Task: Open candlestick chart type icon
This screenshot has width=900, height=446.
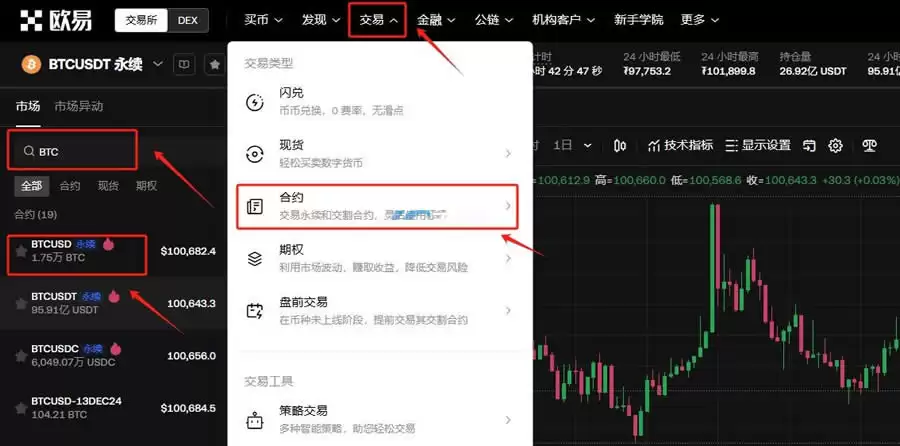Action: pyautogui.click(x=620, y=146)
